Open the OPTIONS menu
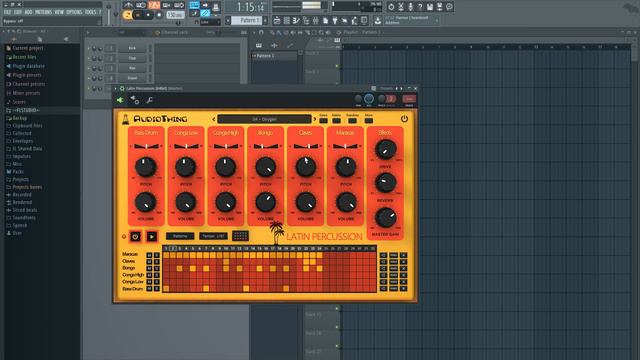This screenshot has width=640, height=360. click(x=74, y=12)
